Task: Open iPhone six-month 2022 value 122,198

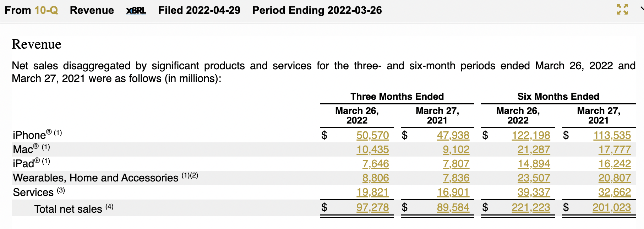Action: coord(530,135)
